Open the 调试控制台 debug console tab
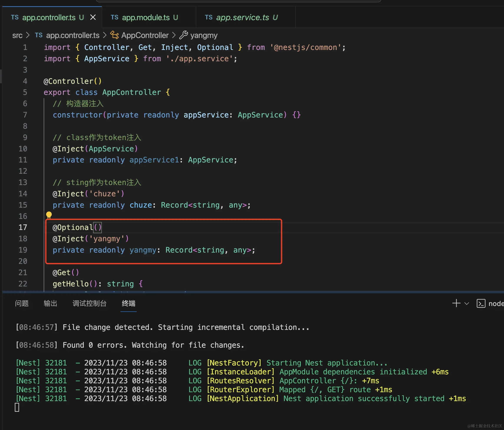Screen dimensions: 504x430 tap(89, 303)
